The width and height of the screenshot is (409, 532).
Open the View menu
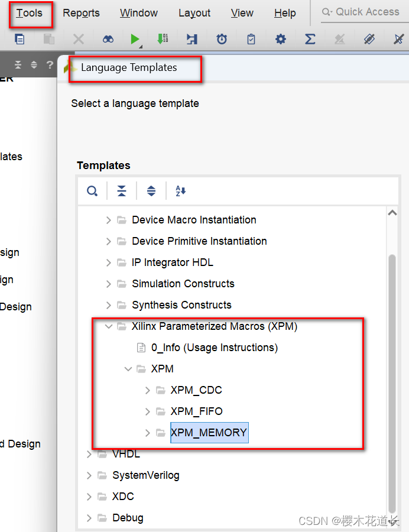[x=242, y=13]
